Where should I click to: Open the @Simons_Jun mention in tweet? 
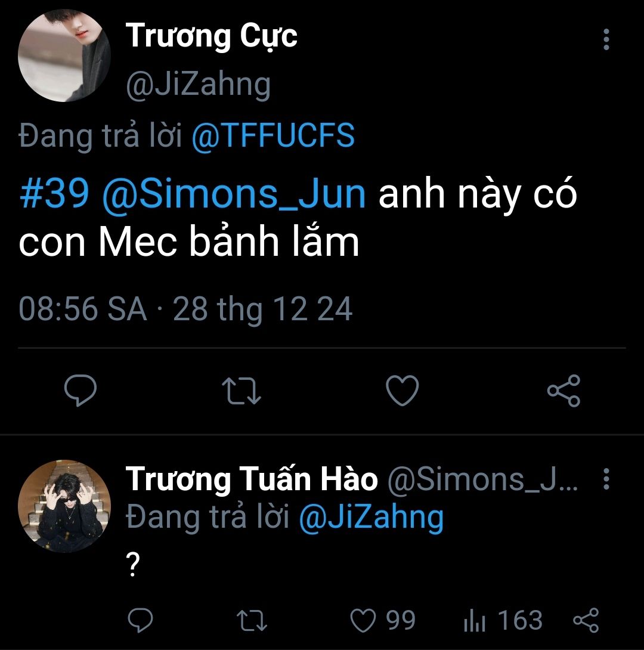(x=234, y=195)
